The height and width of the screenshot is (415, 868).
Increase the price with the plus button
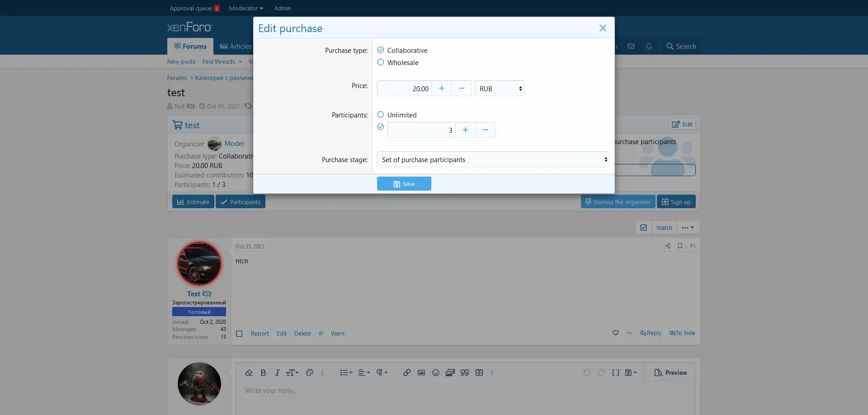tap(442, 89)
